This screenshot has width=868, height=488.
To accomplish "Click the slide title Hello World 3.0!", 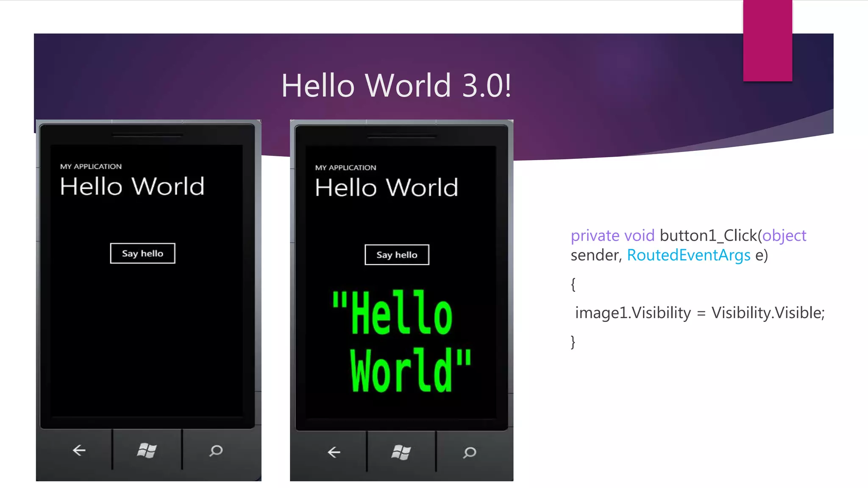I will [396, 85].
